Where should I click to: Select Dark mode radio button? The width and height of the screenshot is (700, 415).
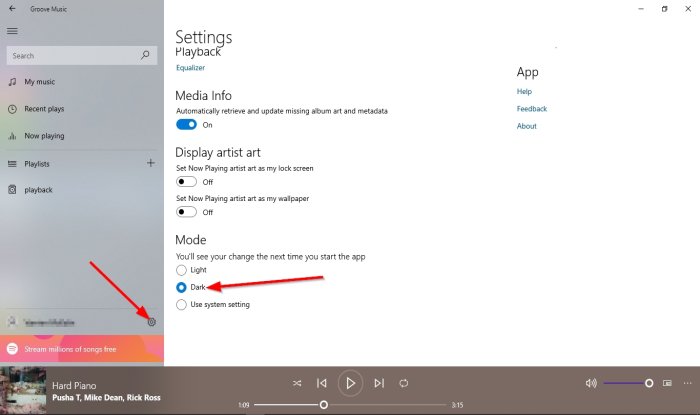181,287
